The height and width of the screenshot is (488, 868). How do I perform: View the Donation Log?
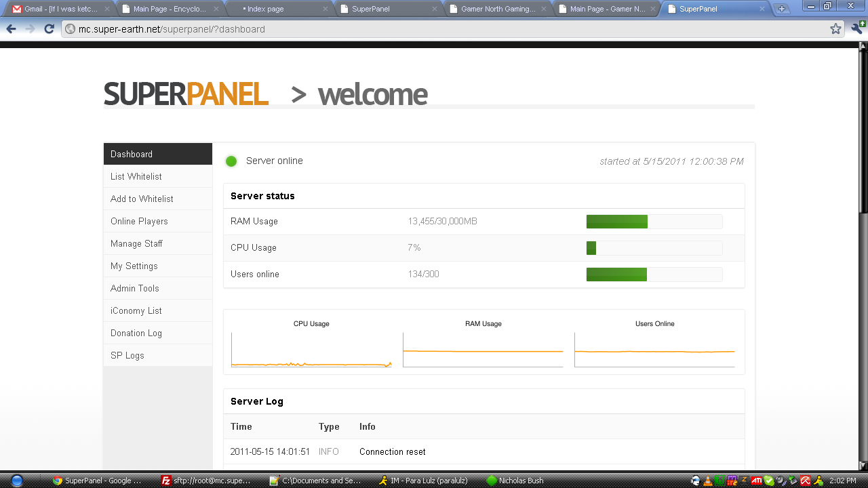tap(136, 333)
